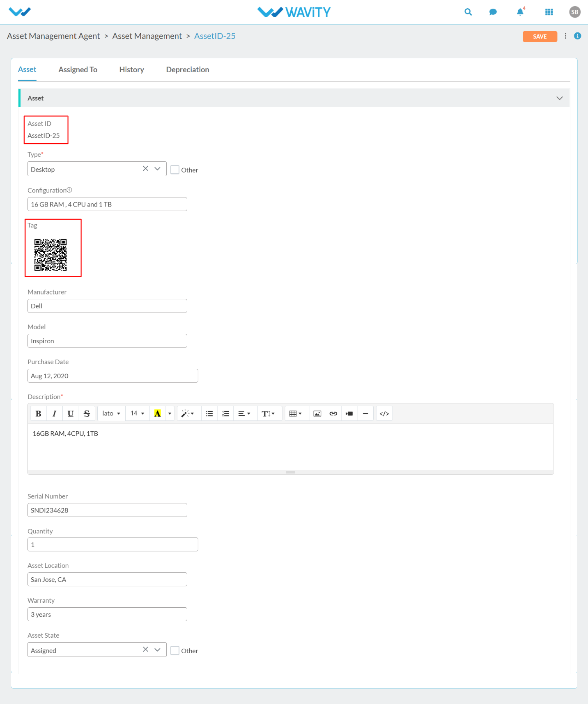Toggle bold formatting in description editor
The height and width of the screenshot is (705, 588).
point(39,413)
